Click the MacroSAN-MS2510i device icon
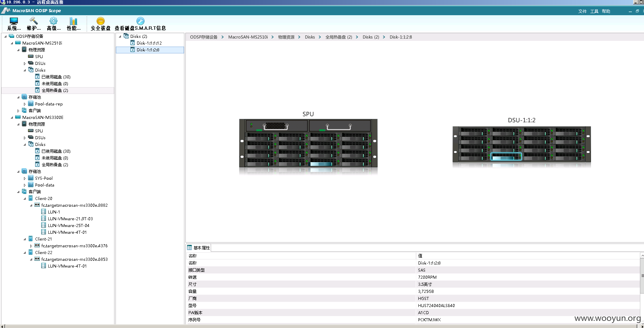This screenshot has height=328, width=644. (18, 43)
